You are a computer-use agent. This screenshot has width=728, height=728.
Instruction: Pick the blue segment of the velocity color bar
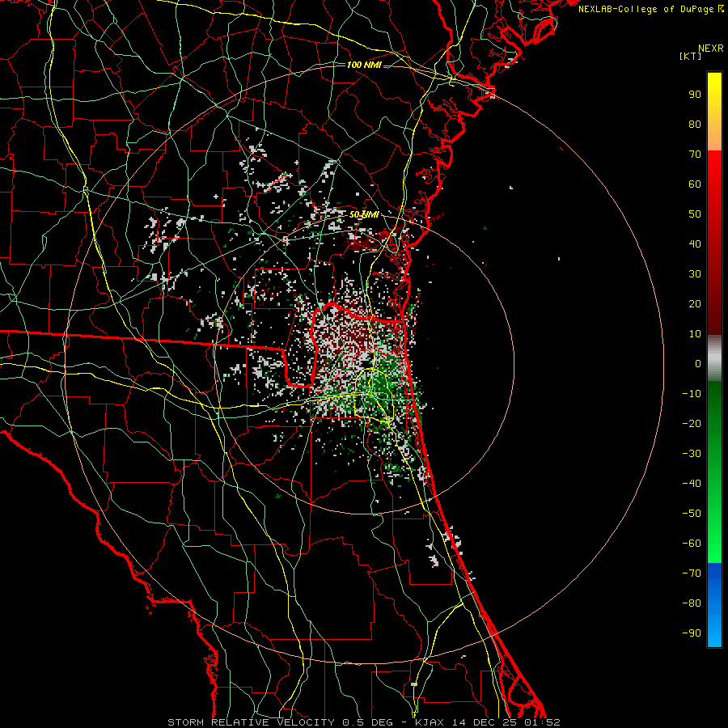[x=714, y=605]
